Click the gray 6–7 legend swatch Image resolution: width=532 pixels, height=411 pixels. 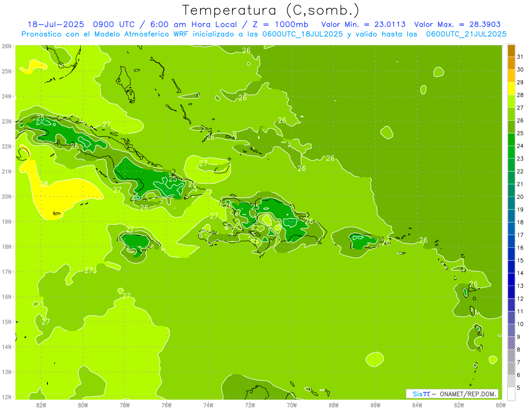click(x=511, y=368)
